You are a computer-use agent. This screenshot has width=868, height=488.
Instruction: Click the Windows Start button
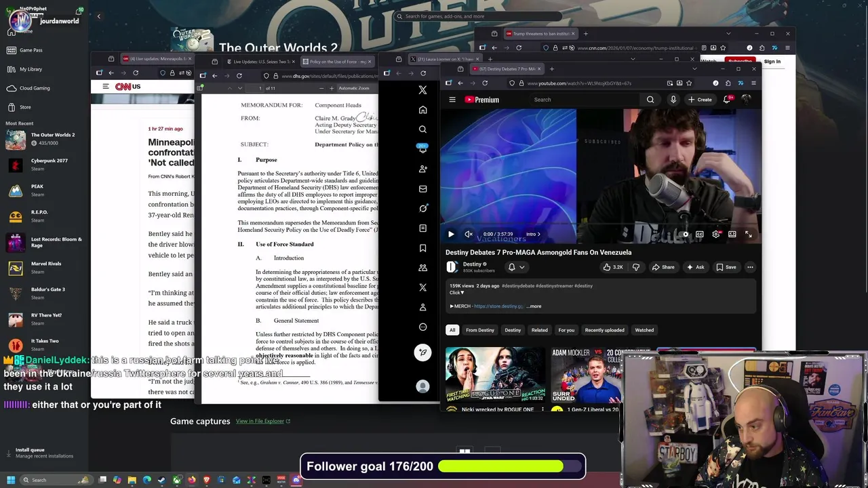click(x=11, y=480)
